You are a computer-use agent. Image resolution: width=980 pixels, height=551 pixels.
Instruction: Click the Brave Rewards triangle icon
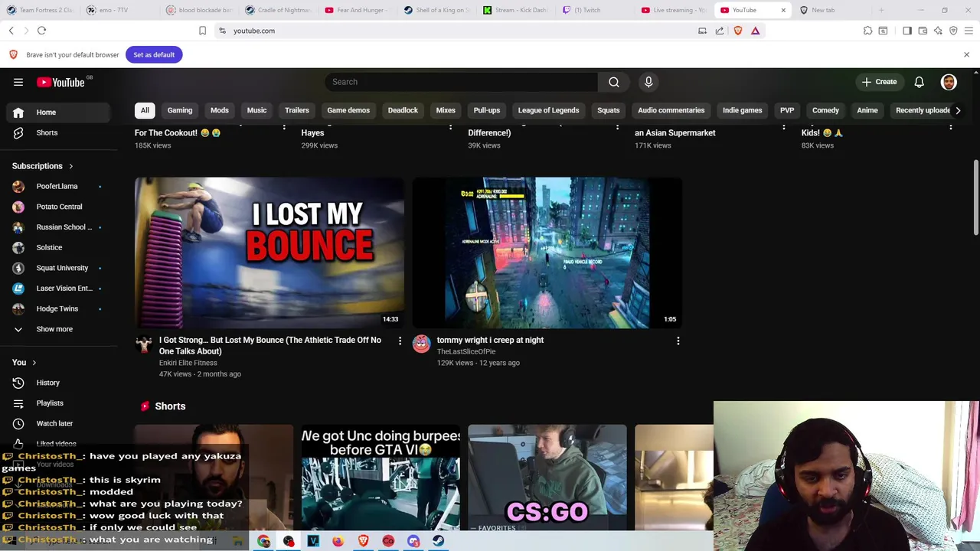[755, 31]
